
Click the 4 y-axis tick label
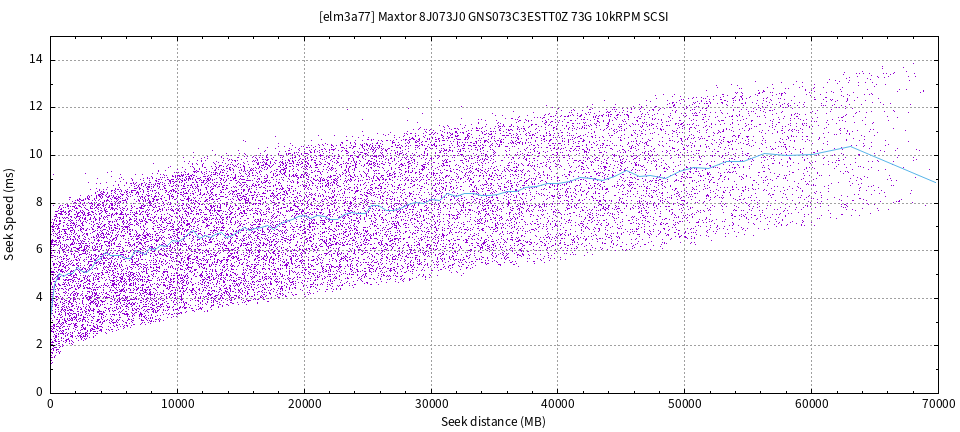pyautogui.click(x=38, y=297)
